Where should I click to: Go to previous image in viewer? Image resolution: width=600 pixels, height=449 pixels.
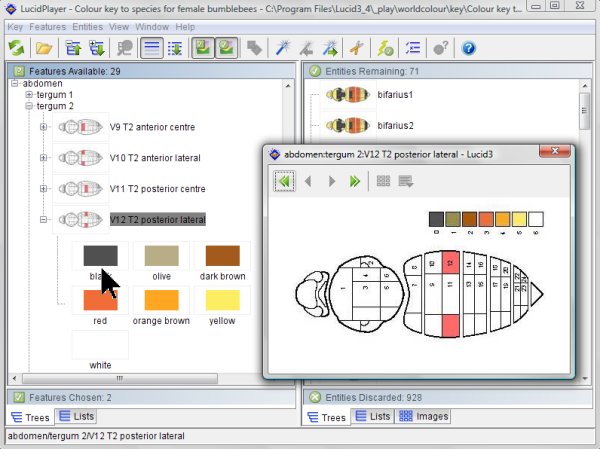(x=308, y=181)
